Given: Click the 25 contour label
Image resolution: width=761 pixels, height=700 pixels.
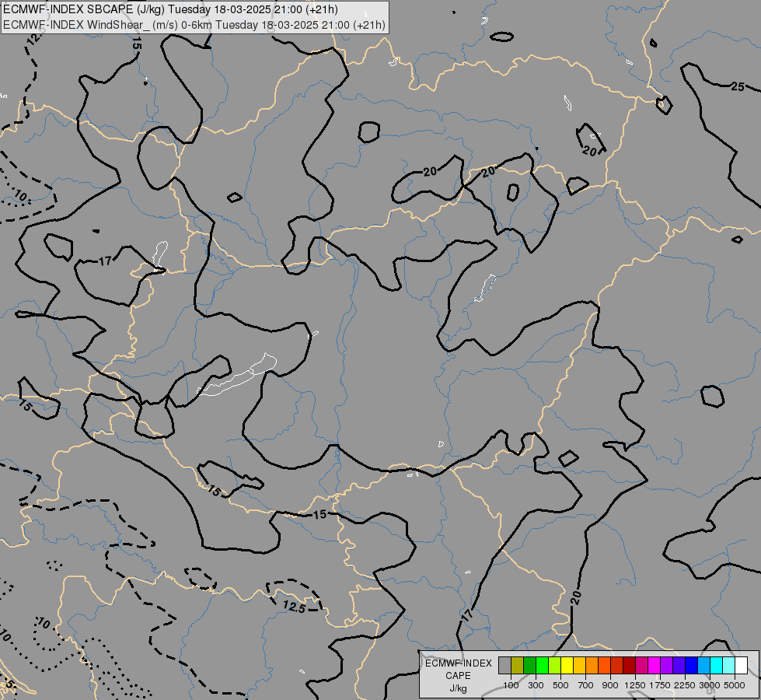Looking at the screenshot, I should point(737,86).
